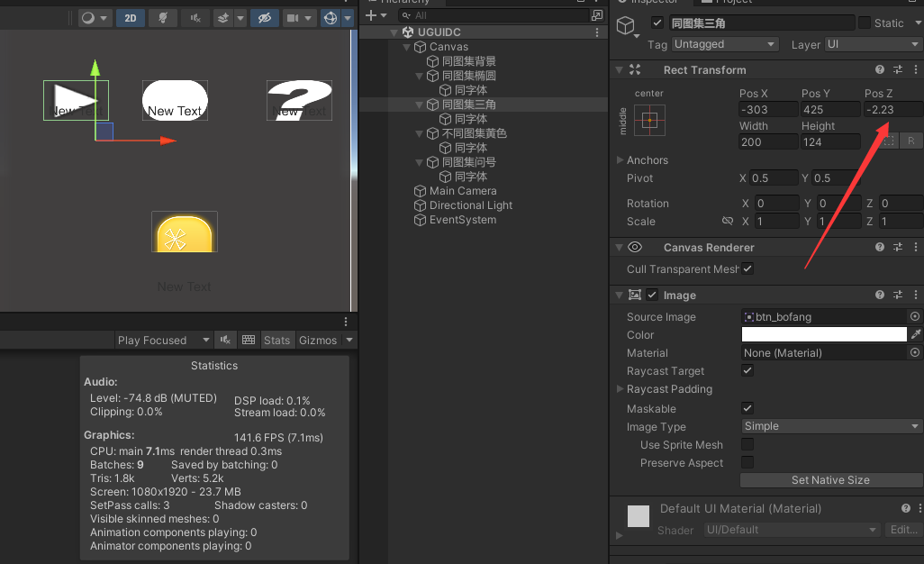
Task: Disable Image component checkbox
Action: [x=652, y=295]
